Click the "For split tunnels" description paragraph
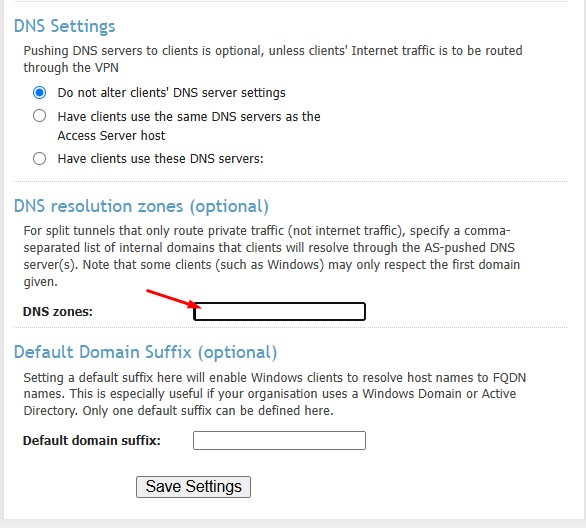 [x=272, y=256]
